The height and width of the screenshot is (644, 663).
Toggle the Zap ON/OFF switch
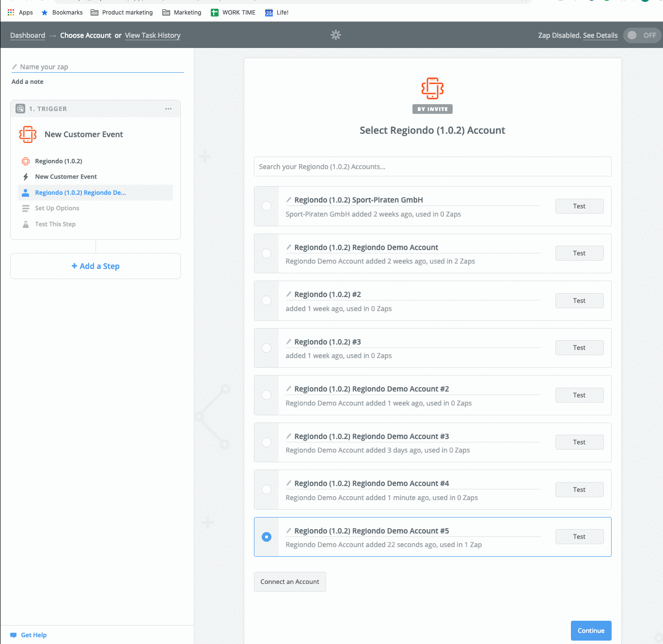pyautogui.click(x=642, y=35)
